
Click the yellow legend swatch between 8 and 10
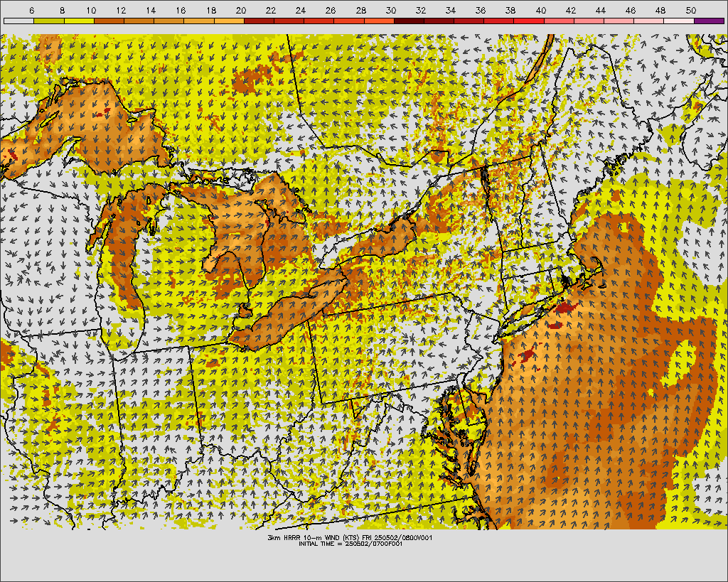[79, 21]
